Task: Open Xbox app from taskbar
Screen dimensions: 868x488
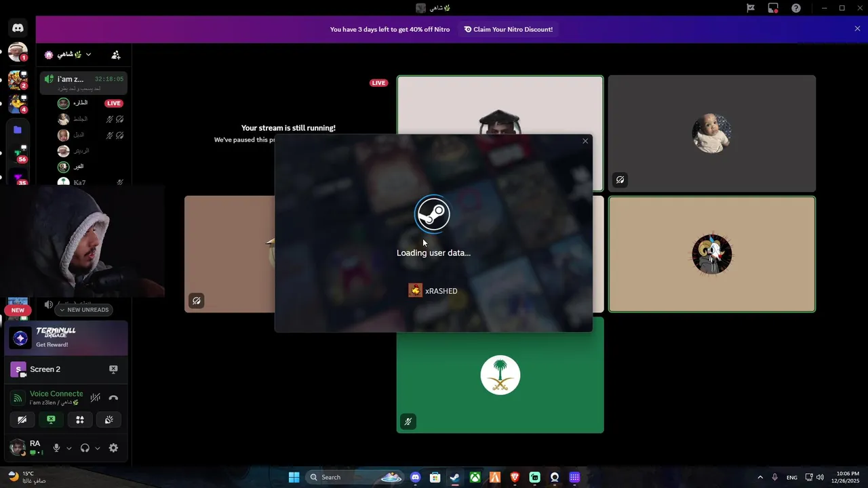Action: (x=475, y=477)
